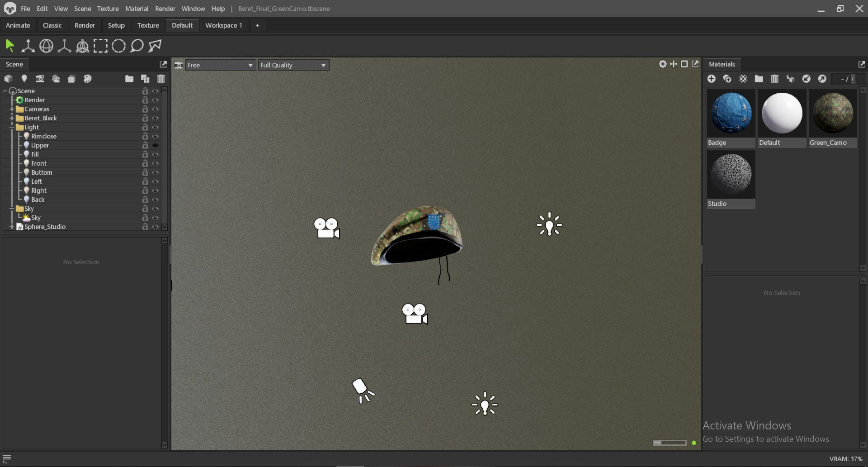
Task: Click the export material arrow icon
Action: [822, 79]
